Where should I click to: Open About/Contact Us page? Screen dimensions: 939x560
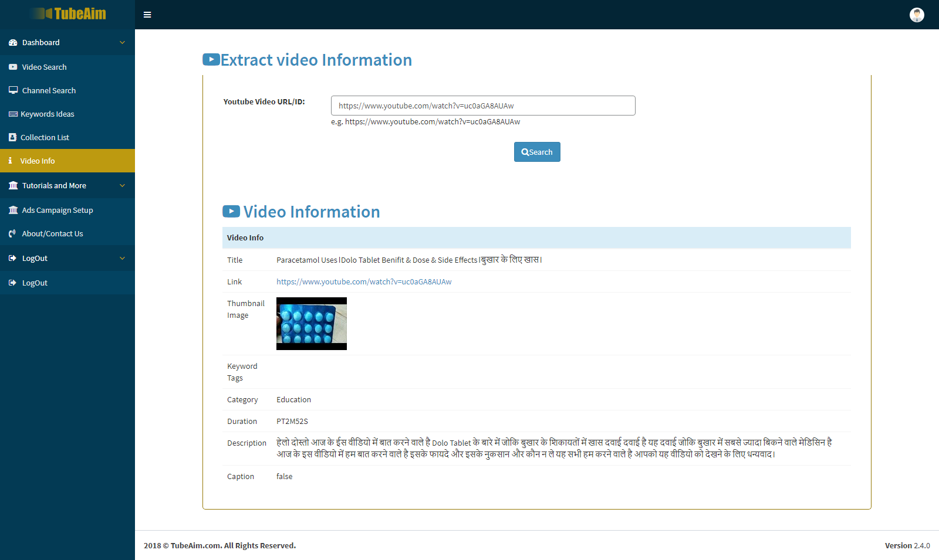pos(67,233)
